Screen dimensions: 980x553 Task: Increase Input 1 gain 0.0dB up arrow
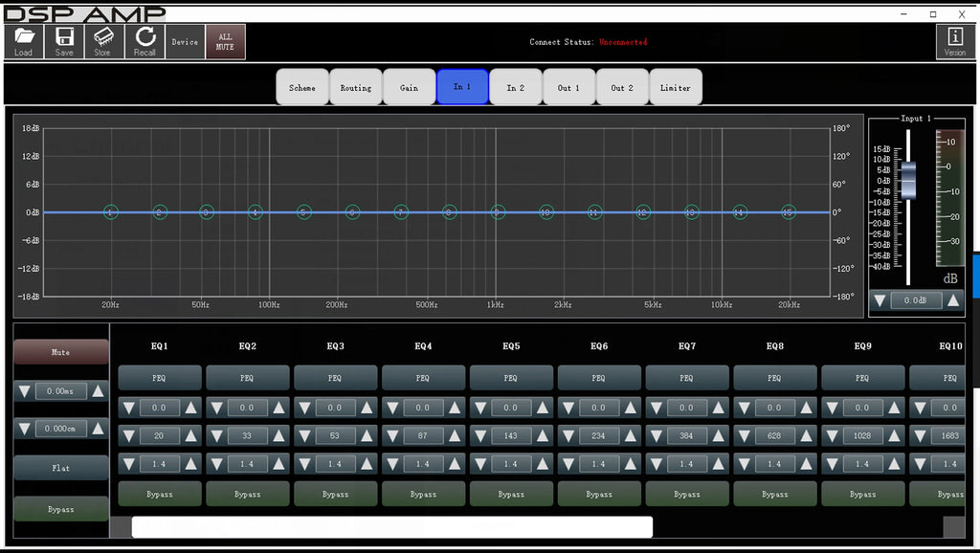point(953,300)
